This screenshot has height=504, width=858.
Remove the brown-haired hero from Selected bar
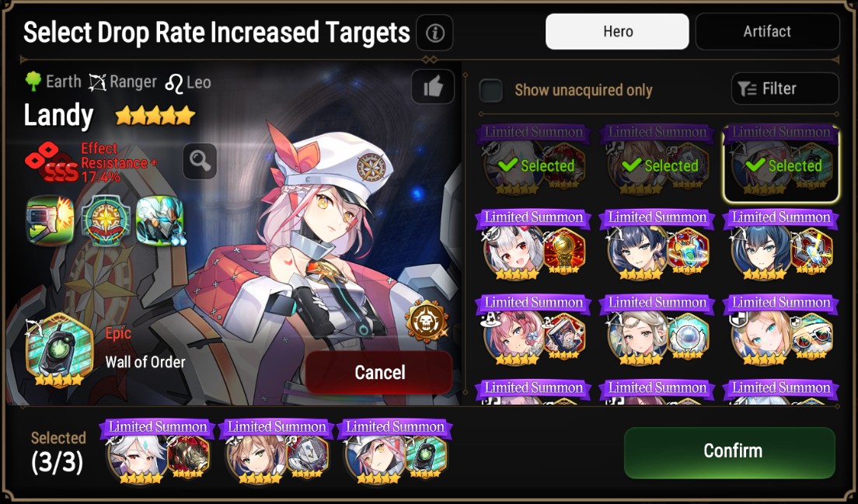coord(277,452)
